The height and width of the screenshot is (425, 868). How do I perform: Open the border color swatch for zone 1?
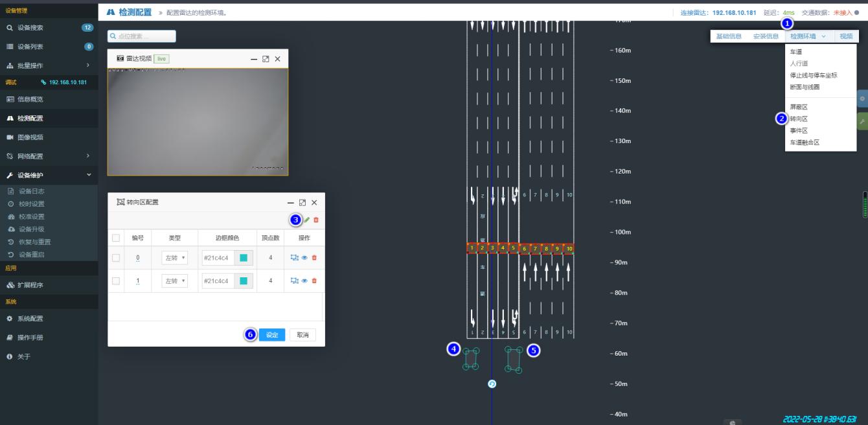(244, 281)
